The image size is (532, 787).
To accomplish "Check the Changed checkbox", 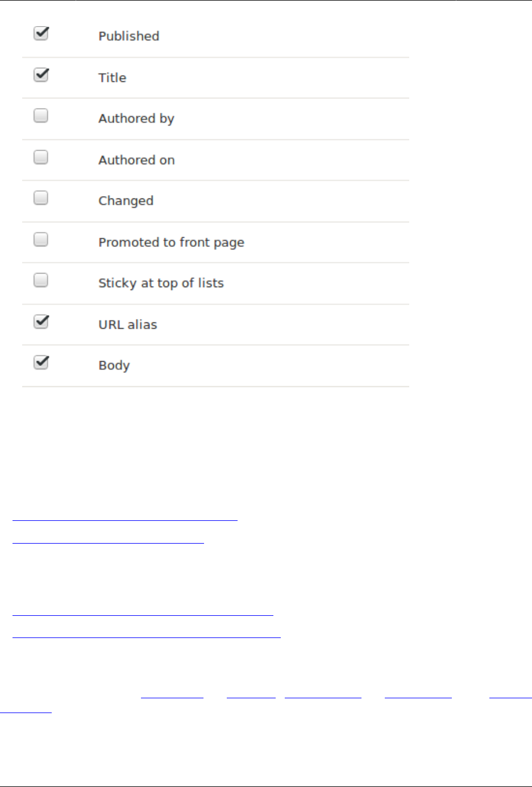I will pos(41,198).
